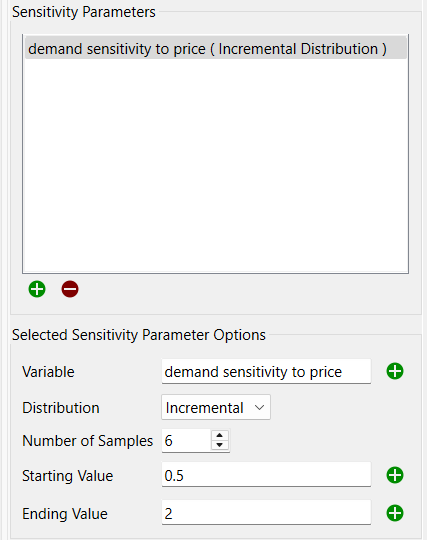
Task: Add a new sensitivity parameter below list
Action: 37,289
